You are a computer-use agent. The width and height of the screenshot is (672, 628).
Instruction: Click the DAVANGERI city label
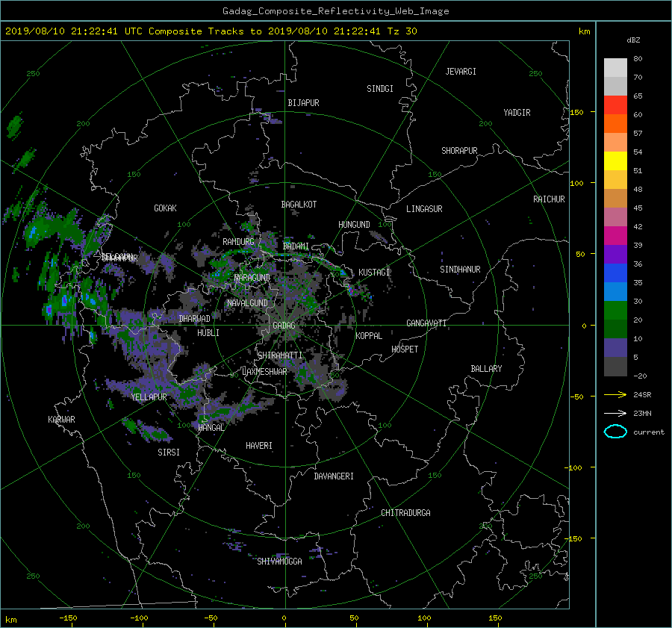click(x=334, y=476)
